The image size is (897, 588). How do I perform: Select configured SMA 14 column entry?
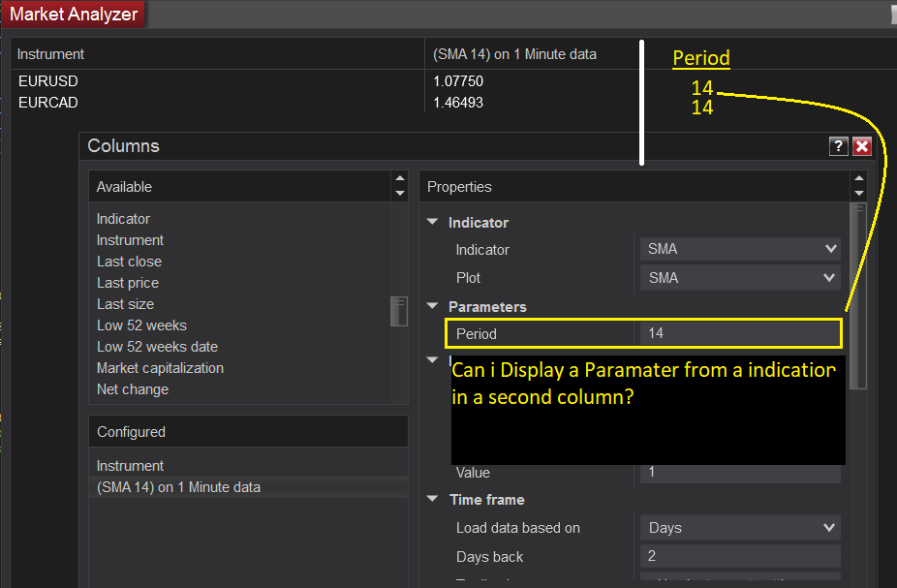pyautogui.click(x=178, y=487)
